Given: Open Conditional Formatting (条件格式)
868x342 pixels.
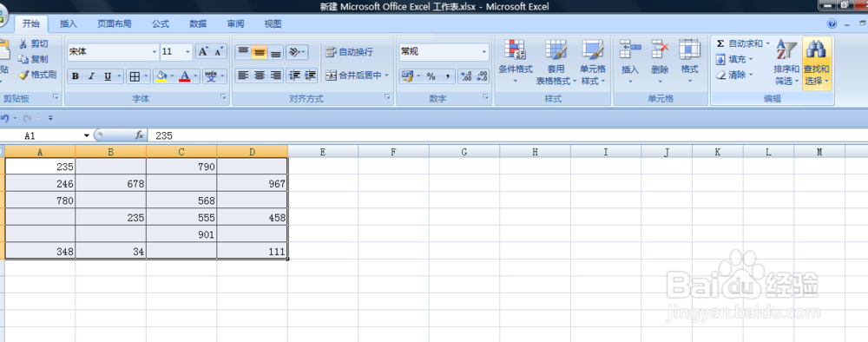Looking at the screenshot, I should (x=516, y=62).
